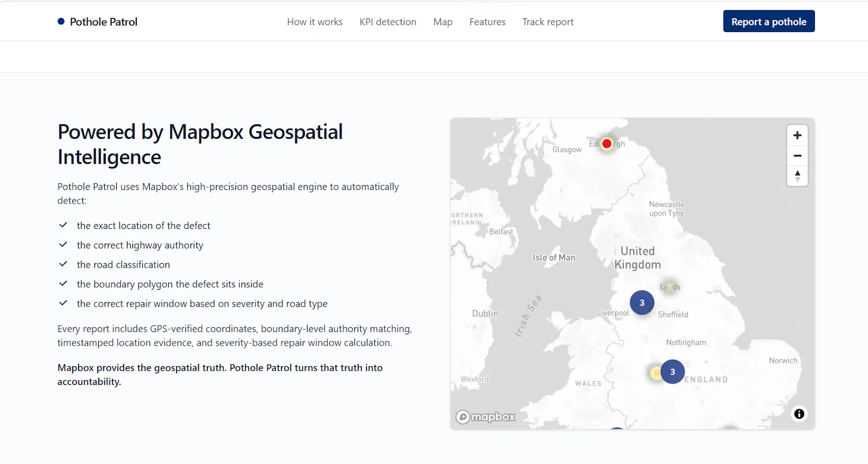Click the Report a pothole button
868x464 pixels.
pyautogui.click(x=769, y=21)
